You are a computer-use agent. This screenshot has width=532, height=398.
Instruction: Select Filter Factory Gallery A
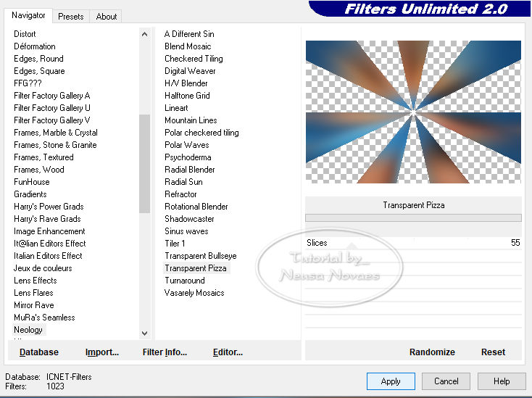pos(52,96)
